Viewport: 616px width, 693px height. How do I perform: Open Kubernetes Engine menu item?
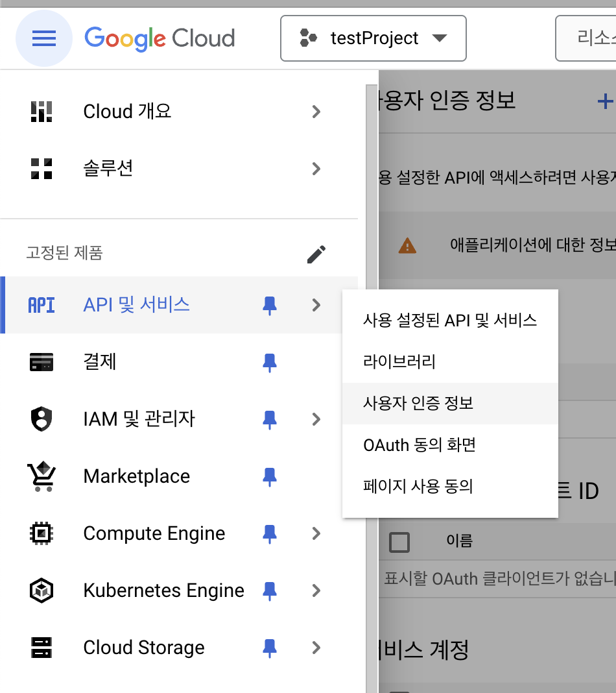(179, 590)
